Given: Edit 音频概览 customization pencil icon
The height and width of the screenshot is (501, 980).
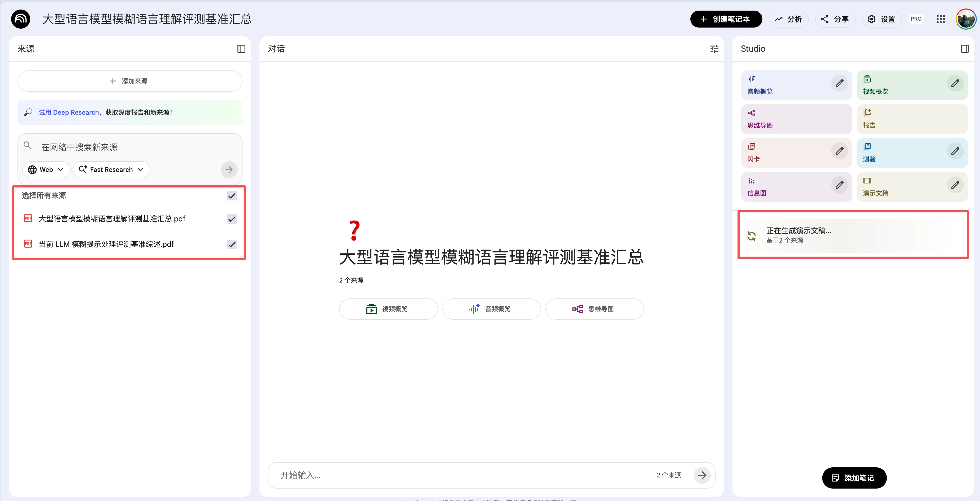Looking at the screenshot, I should 839,83.
